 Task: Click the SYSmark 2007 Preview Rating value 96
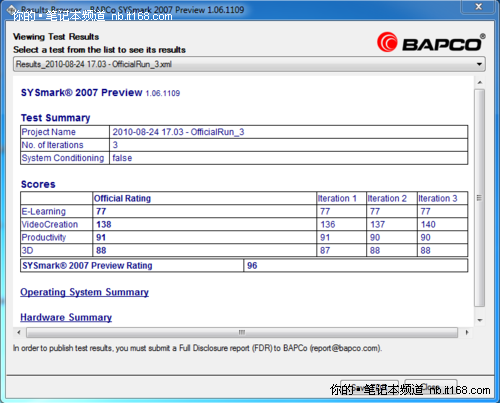click(x=252, y=265)
